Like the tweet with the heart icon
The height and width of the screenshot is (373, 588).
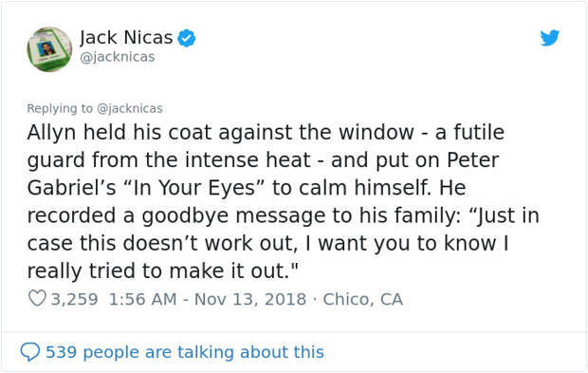point(37,299)
